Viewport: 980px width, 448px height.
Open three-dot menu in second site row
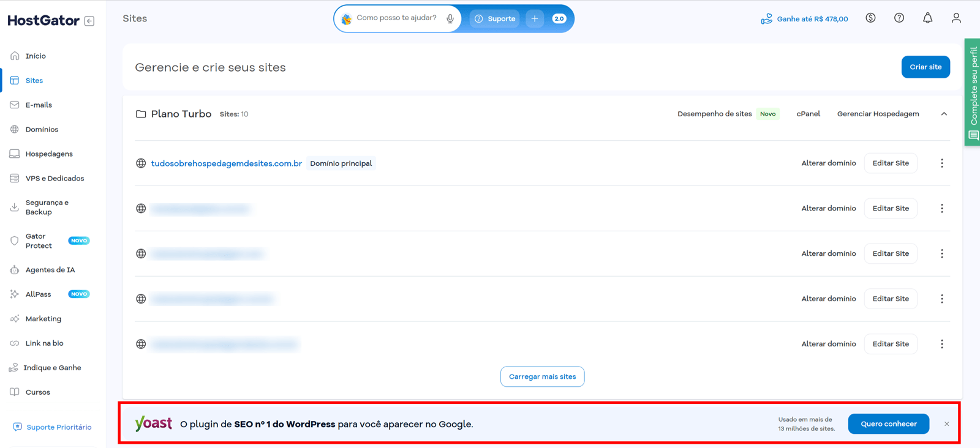point(942,209)
